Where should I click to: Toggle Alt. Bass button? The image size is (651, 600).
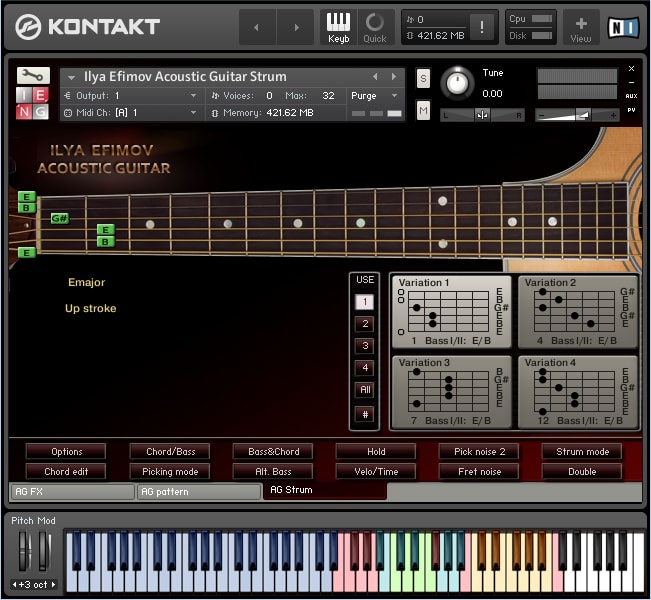(x=273, y=472)
